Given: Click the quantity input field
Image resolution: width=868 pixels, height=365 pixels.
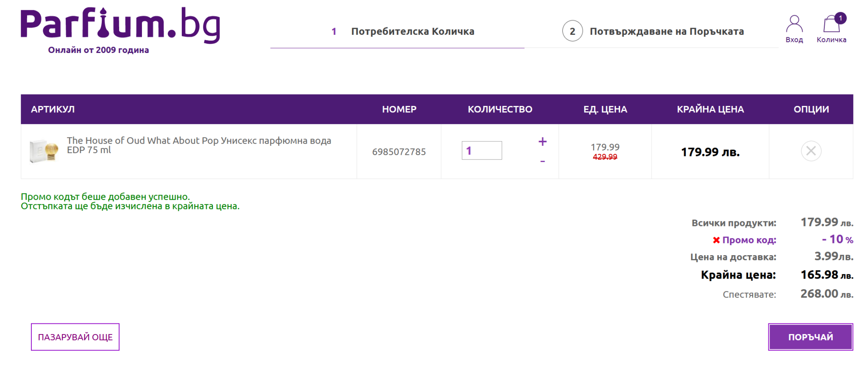Looking at the screenshot, I should pos(481,150).
